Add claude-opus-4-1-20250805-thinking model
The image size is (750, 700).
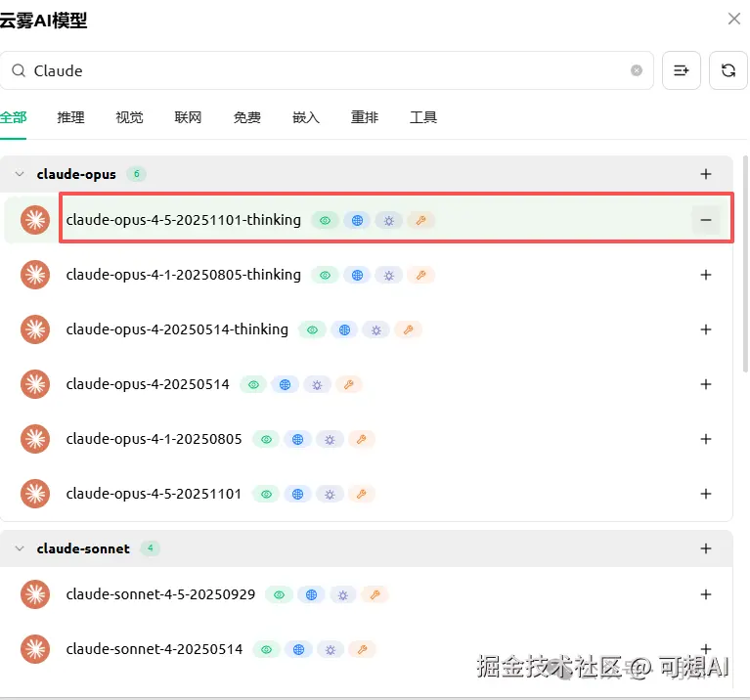coord(706,275)
